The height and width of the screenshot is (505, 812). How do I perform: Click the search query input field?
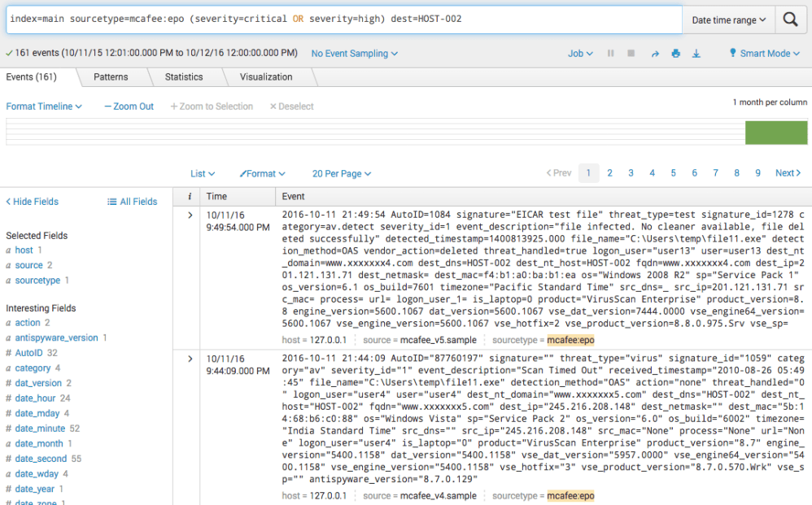(x=342, y=19)
